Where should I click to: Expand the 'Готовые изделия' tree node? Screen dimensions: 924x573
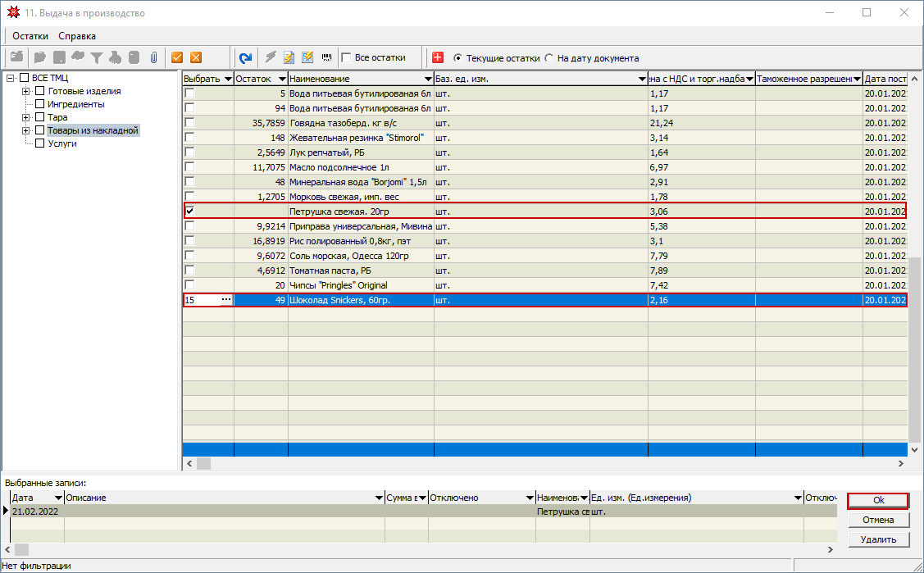(26, 91)
